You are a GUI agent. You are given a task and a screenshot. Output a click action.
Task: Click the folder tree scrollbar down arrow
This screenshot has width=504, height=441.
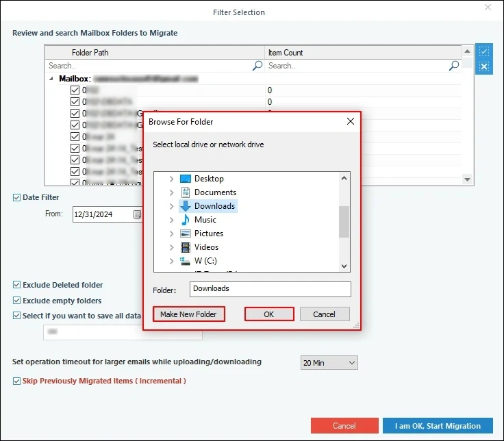pos(344,266)
